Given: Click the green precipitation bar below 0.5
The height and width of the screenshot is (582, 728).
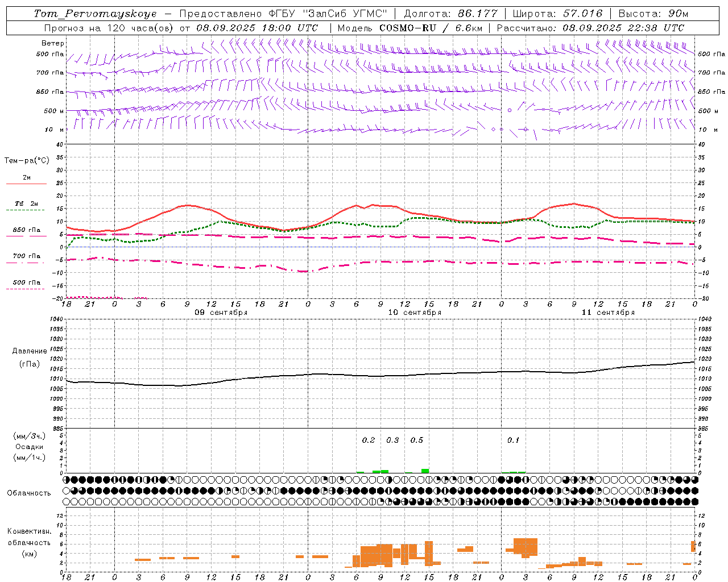Looking at the screenshot, I should click(425, 471).
